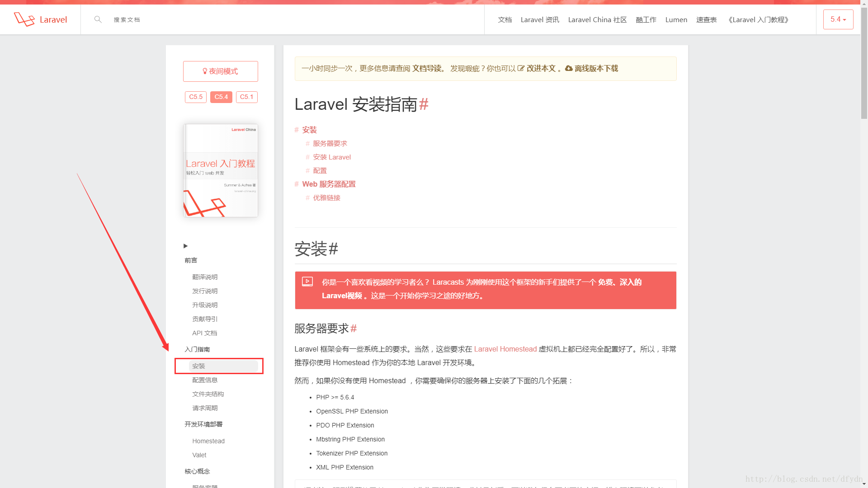Select 安装 in sidebar menu
868x488 pixels.
tap(223, 366)
